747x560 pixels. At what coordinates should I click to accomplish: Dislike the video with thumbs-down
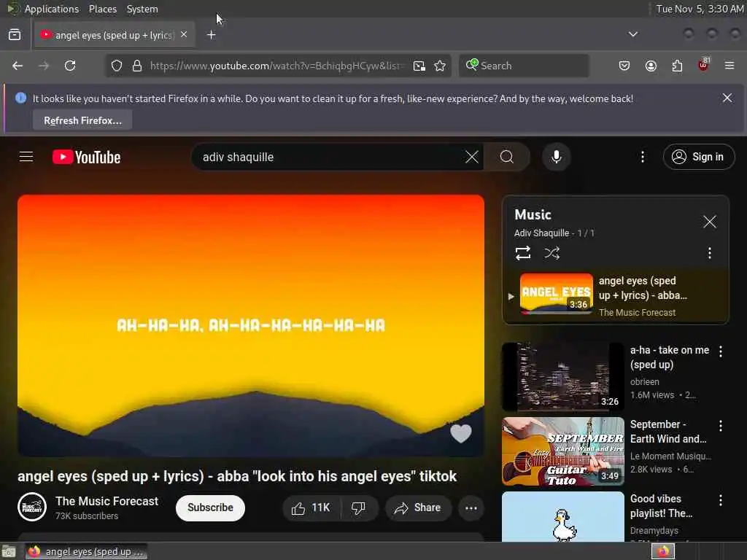click(359, 508)
